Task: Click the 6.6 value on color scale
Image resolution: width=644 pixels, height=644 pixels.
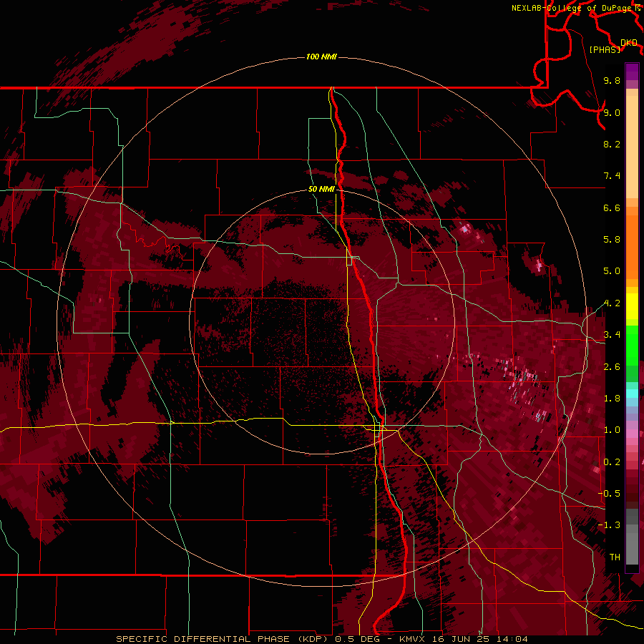Action: point(612,208)
